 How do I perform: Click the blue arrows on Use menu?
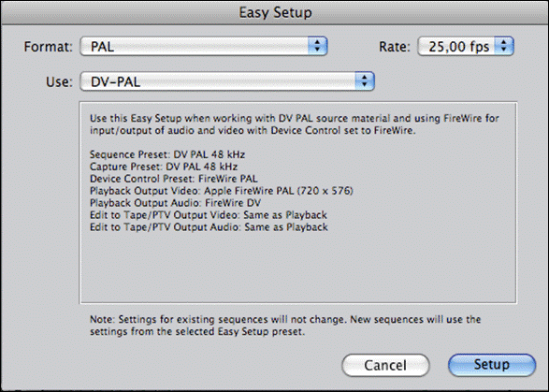pos(365,81)
